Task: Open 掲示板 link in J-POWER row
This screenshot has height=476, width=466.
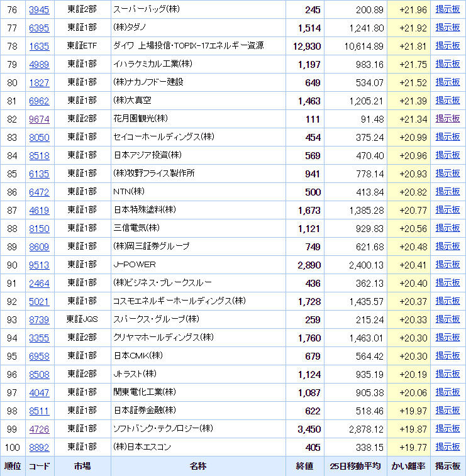Action: pos(448,265)
